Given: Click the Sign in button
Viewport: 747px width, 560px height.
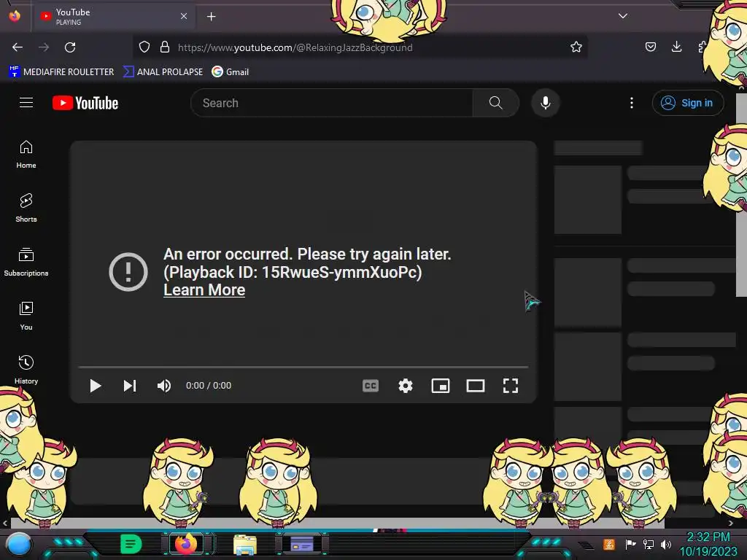Looking at the screenshot, I should point(687,103).
